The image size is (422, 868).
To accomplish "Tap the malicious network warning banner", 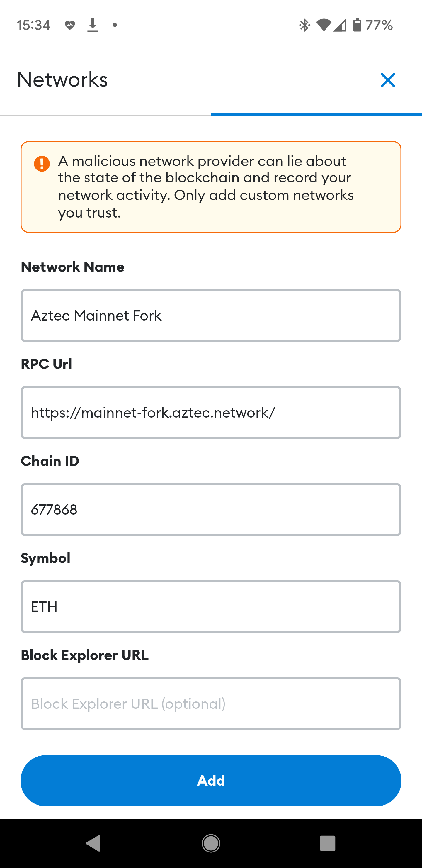I will click(x=211, y=187).
